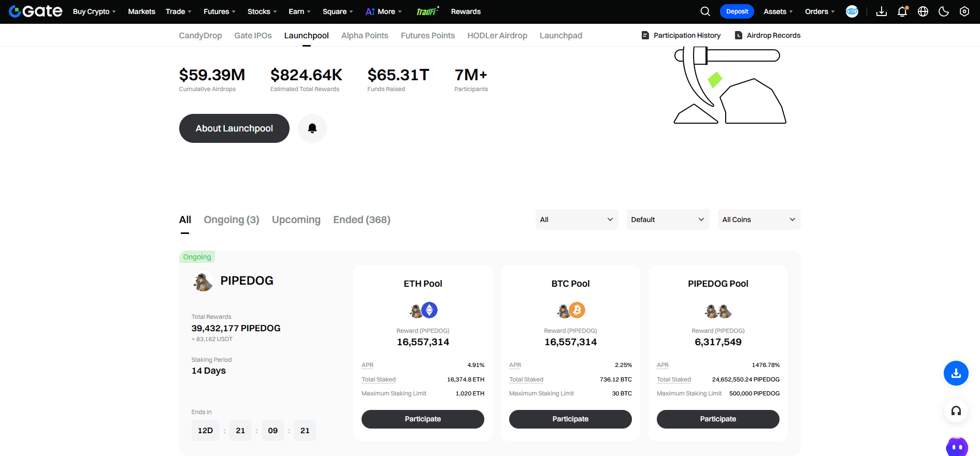This screenshot has width=980, height=456.
Task: Expand the Buy Crypto menu
Action: (x=94, y=11)
